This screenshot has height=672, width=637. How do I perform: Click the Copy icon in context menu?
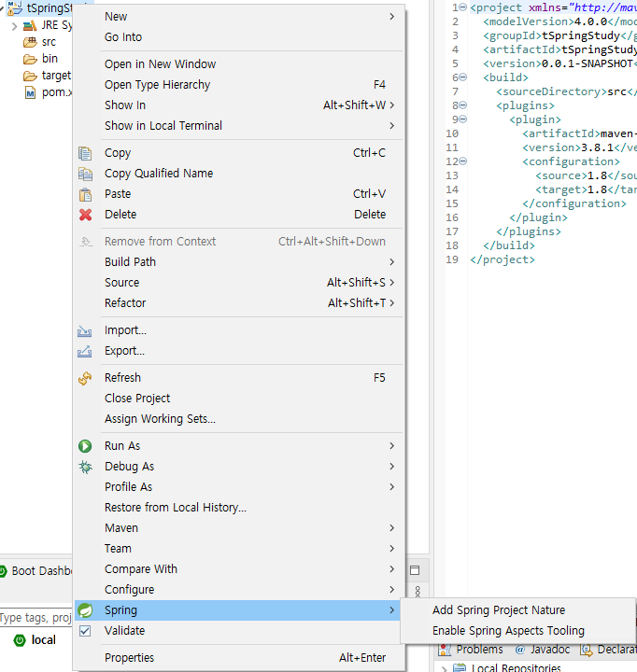(85, 153)
